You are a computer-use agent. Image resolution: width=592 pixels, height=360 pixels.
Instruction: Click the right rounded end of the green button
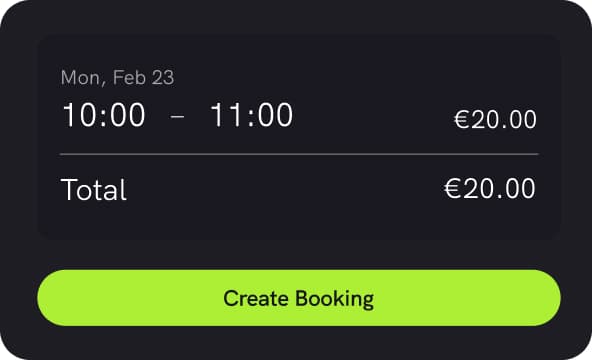point(542,298)
